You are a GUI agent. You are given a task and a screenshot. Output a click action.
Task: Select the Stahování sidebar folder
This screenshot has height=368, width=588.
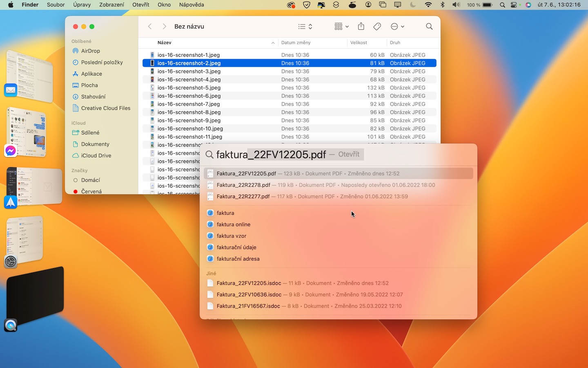click(x=93, y=97)
